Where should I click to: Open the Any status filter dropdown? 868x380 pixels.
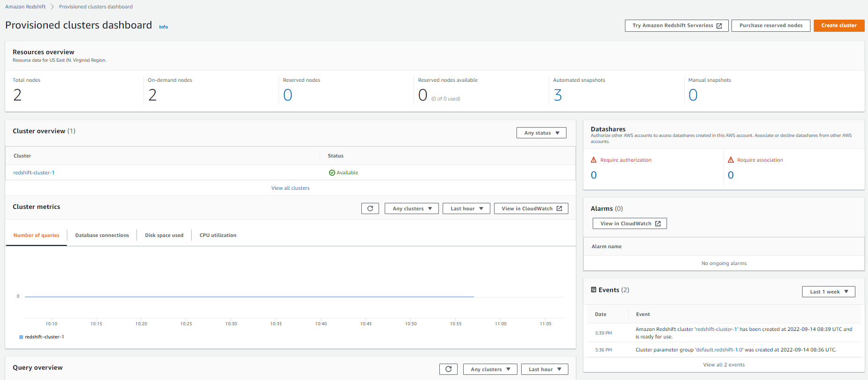click(541, 133)
